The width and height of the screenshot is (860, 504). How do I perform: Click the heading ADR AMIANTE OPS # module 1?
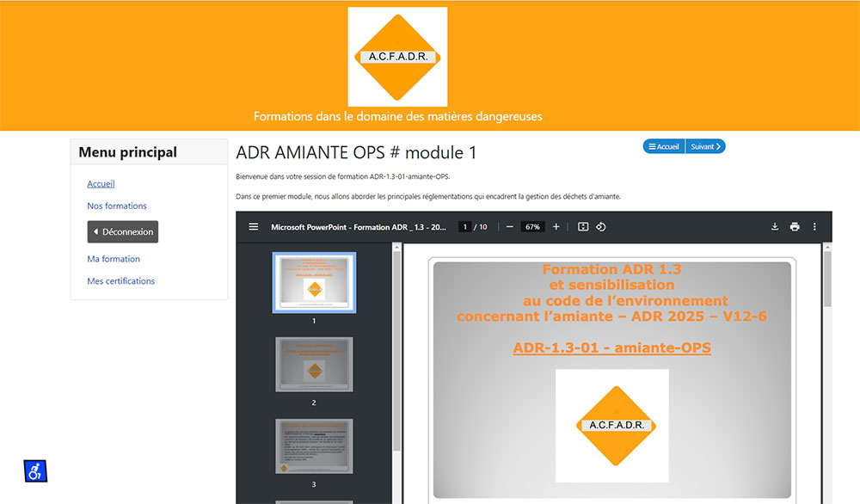pyautogui.click(x=356, y=152)
